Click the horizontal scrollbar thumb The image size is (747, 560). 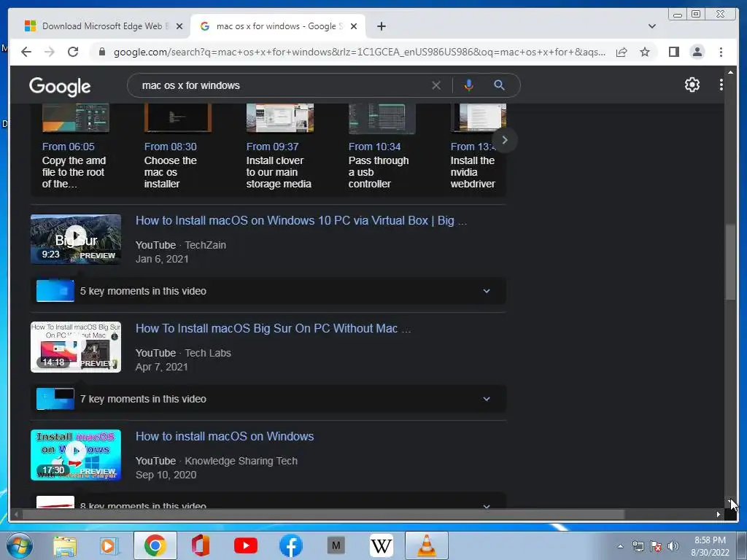point(323,514)
